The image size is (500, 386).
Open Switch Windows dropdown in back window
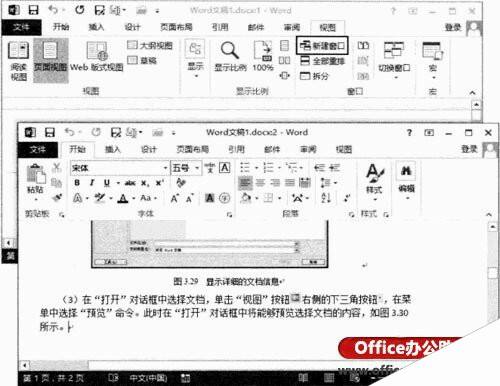[394, 60]
